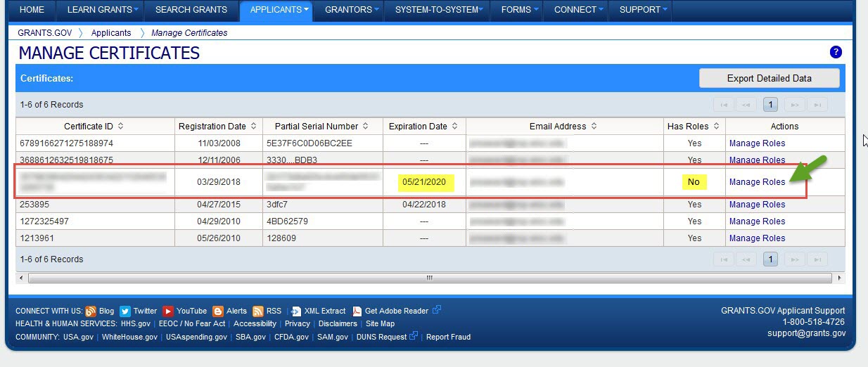This screenshot has height=367, width=868.
Task: Click the Report Fraud link
Action: coord(448,337)
